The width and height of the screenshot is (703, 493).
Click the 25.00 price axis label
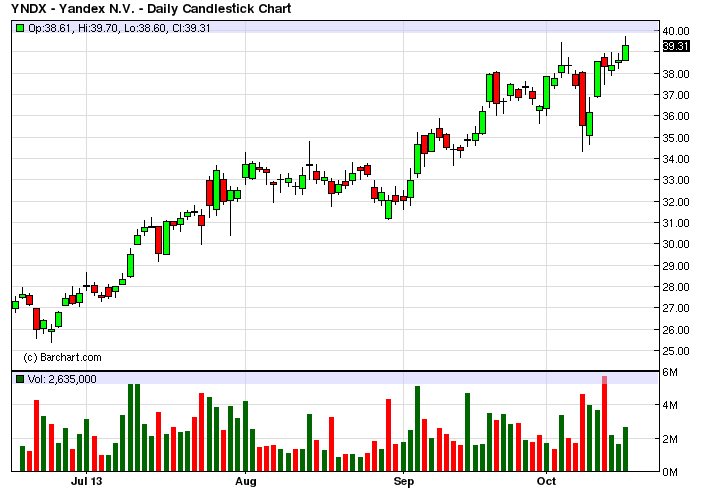pos(676,351)
